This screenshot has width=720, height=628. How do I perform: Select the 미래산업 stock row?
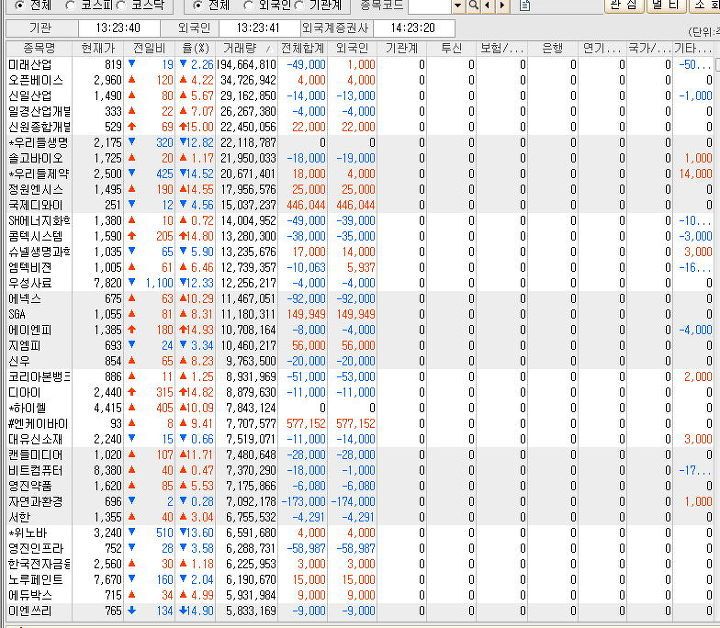click(x=361, y=65)
